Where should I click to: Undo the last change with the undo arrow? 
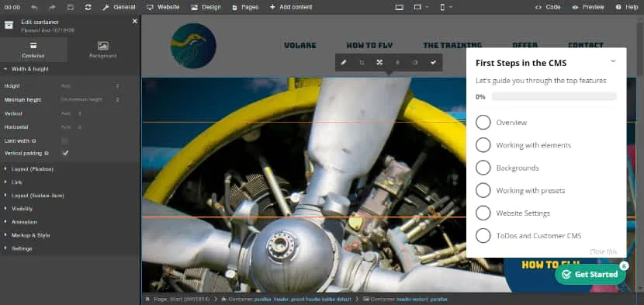pyautogui.click(x=34, y=7)
